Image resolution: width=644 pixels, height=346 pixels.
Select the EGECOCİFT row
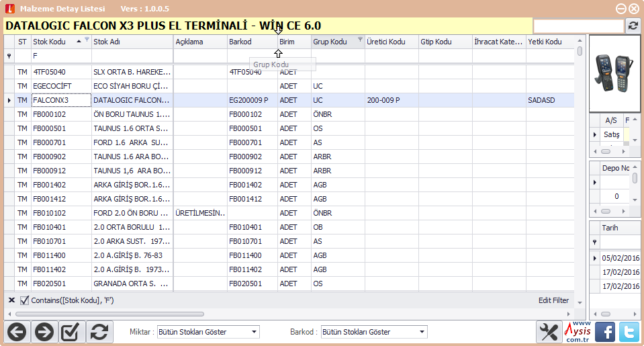[289, 86]
